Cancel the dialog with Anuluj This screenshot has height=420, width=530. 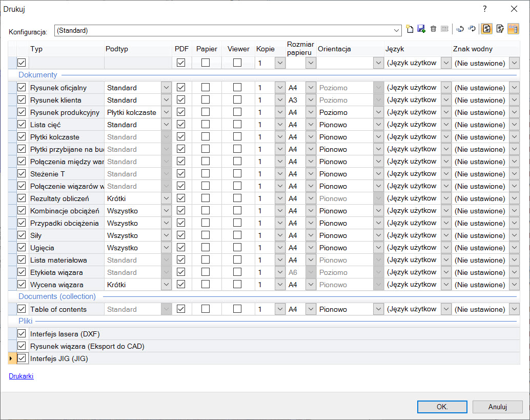[498, 407]
